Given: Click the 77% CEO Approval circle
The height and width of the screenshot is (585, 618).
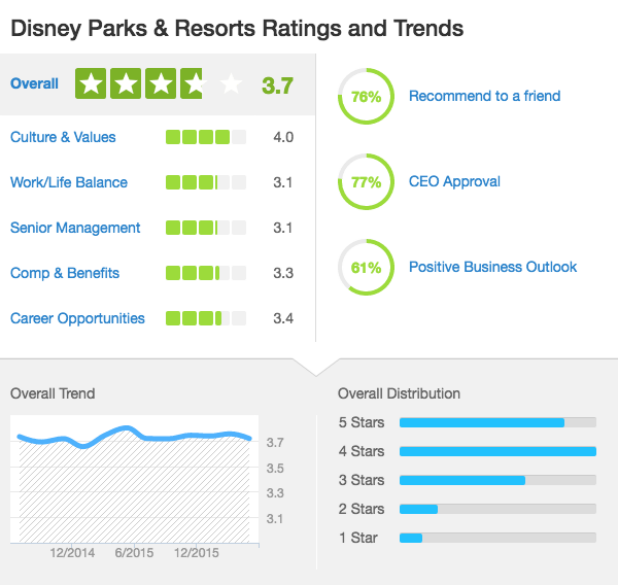Looking at the screenshot, I should (x=366, y=182).
